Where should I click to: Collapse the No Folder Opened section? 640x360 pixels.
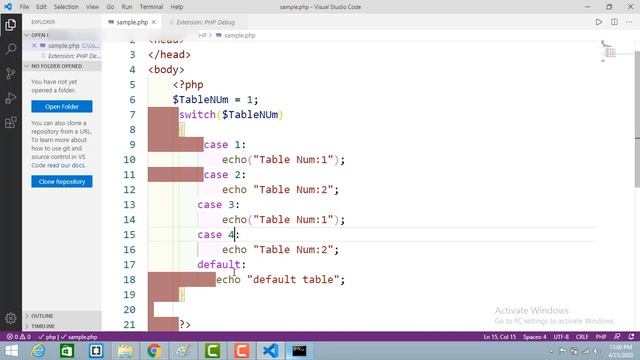[62, 66]
